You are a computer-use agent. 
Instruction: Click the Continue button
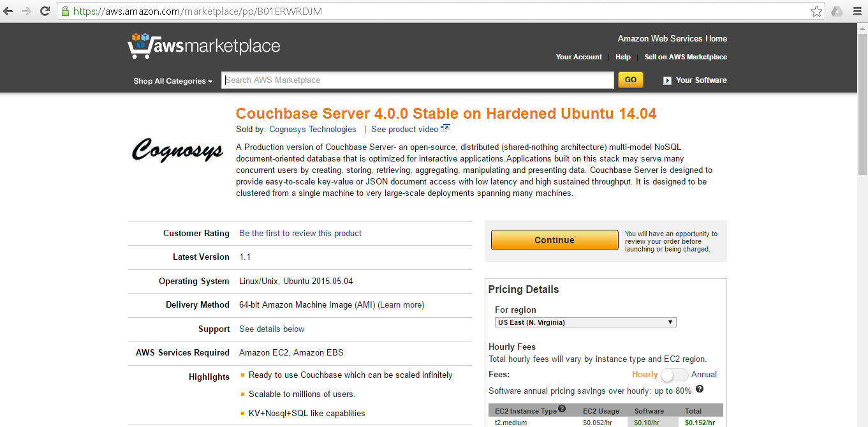tap(554, 239)
